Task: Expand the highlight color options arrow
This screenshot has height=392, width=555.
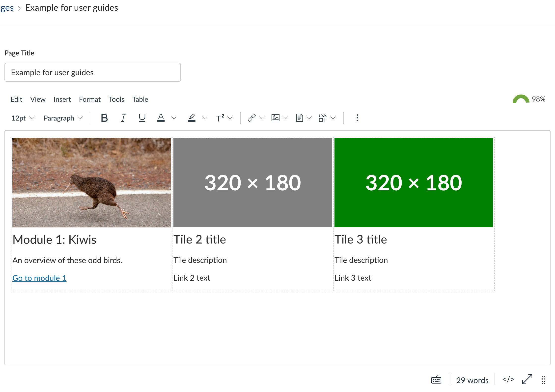Action: point(205,118)
